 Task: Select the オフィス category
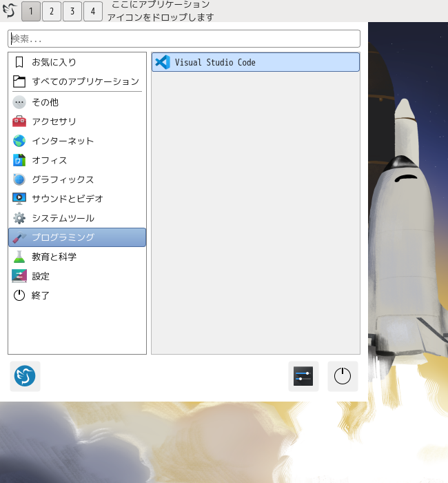[77, 160]
